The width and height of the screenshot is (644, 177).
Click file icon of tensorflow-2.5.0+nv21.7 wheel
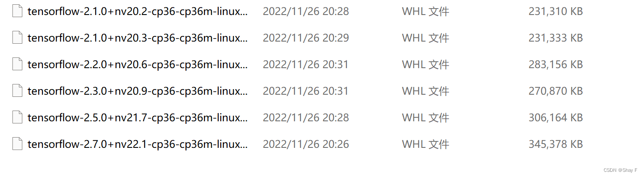[17, 117]
